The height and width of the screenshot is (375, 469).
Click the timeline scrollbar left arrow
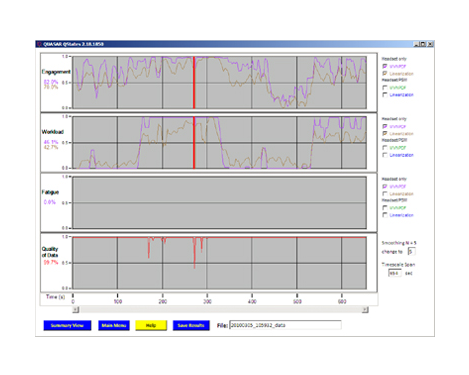[76, 310]
